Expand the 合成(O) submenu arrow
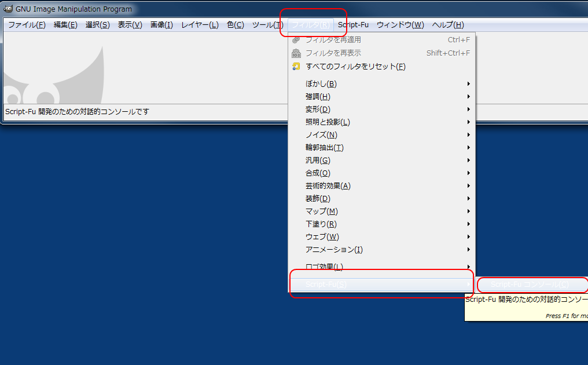Screen dimensions: 588x365 click(x=468, y=173)
